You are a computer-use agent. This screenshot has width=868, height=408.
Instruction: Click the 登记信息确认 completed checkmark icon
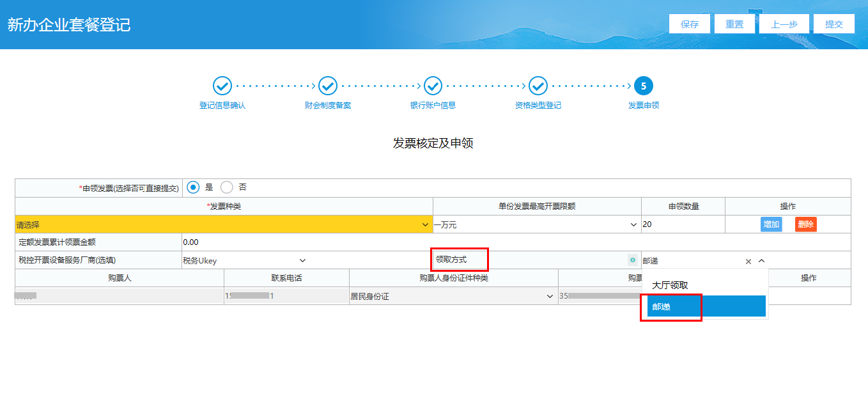pyautogui.click(x=222, y=86)
